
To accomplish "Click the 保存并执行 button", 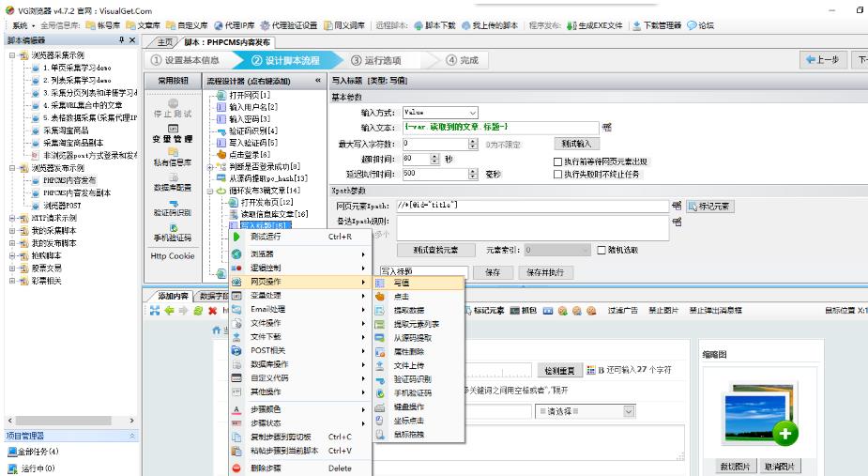I will pos(543,272).
